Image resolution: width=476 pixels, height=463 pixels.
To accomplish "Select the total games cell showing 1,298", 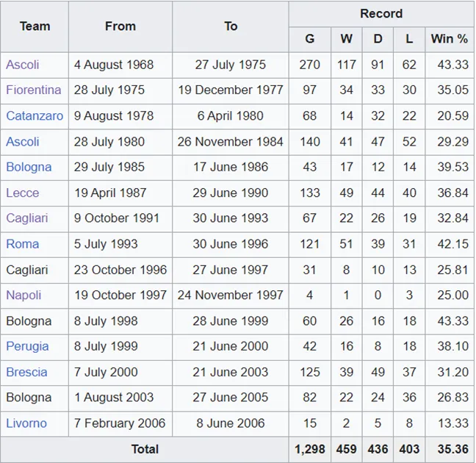I will [309, 449].
